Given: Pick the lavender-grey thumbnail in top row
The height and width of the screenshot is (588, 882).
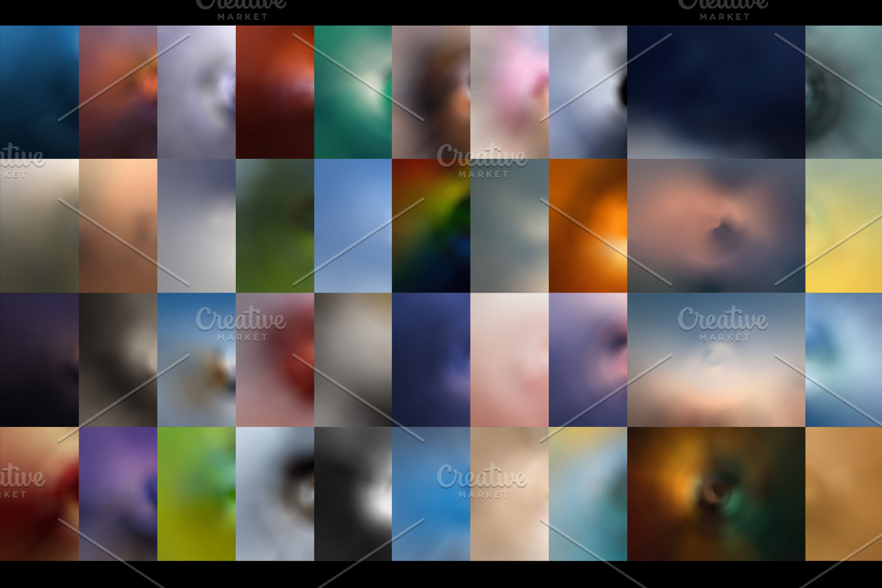Looking at the screenshot, I should click(x=196, y=92).
